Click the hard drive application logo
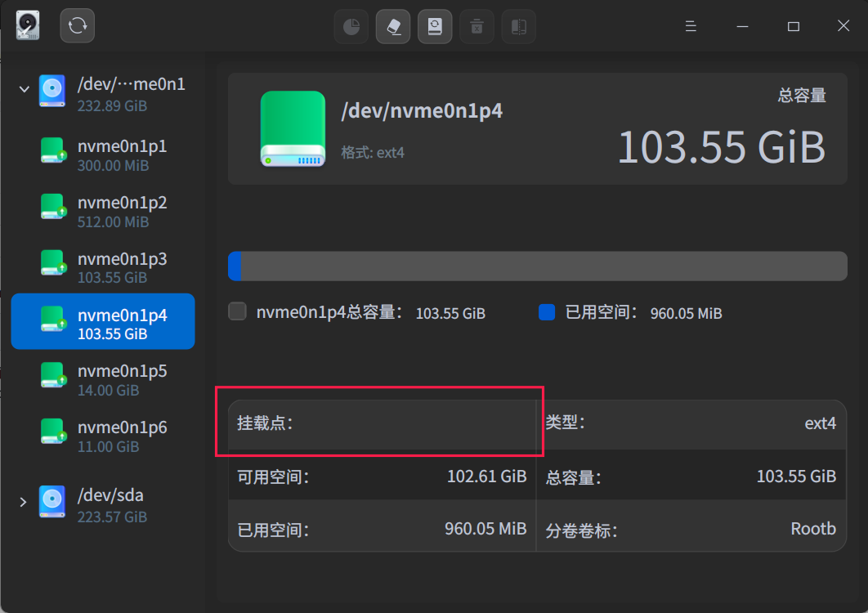This screenshot has height=613, width=868. pyautogui.click(x=27, y=25)
